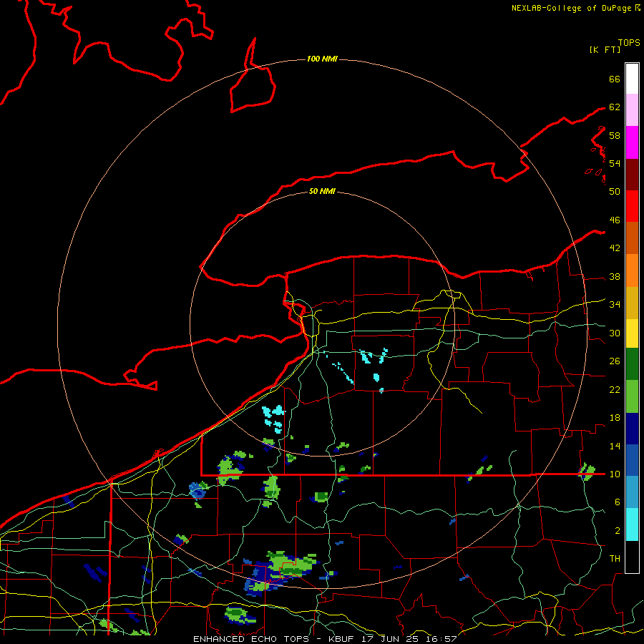The width and height of the screenshot is (644, 644).
Task: Click the navy blue legend swatch
Action: (x=632, y=429)
